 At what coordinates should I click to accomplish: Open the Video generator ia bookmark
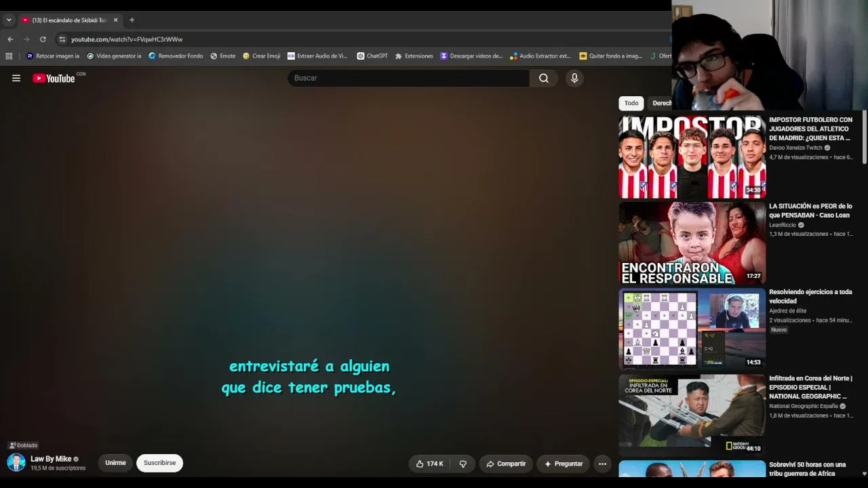pos(114,56)
